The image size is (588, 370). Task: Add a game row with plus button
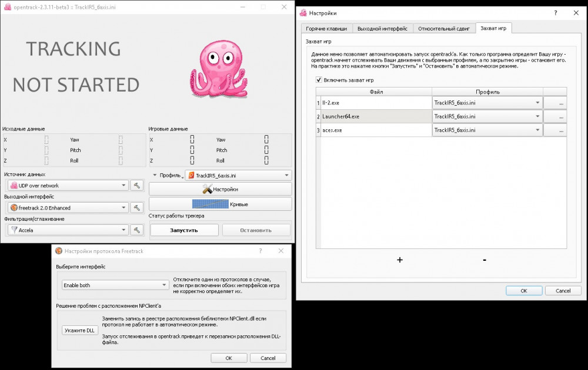pos(400,260)
